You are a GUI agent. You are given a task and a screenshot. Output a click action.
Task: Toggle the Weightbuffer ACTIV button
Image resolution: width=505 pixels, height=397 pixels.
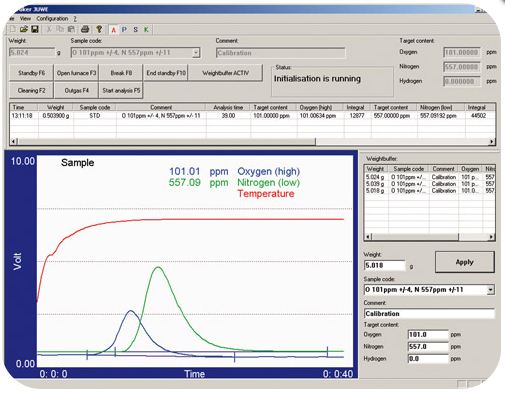pyautogui.click(x=226, y=73)
